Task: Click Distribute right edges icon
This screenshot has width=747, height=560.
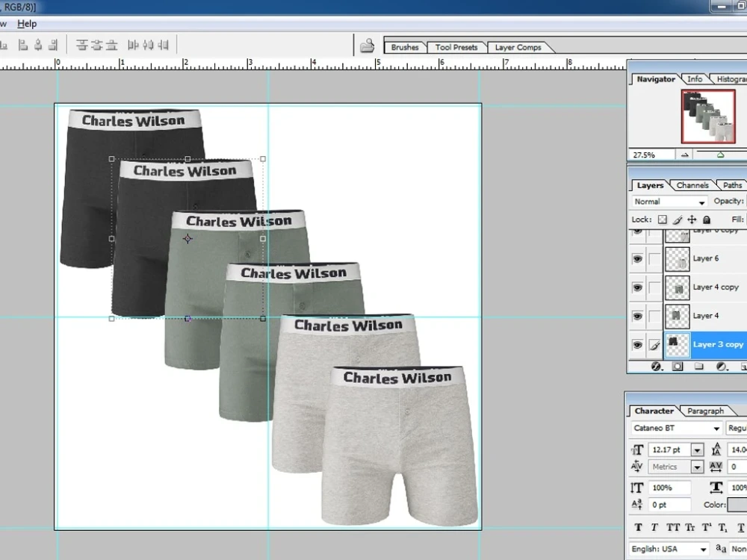Action: click(164, 46)
